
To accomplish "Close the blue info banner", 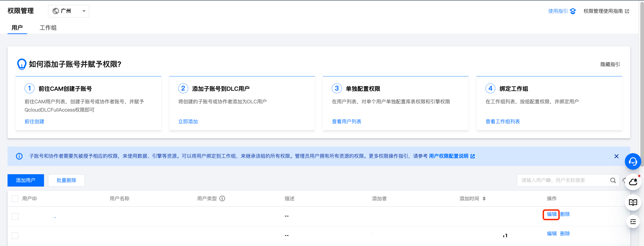I will tap(616, 156).
